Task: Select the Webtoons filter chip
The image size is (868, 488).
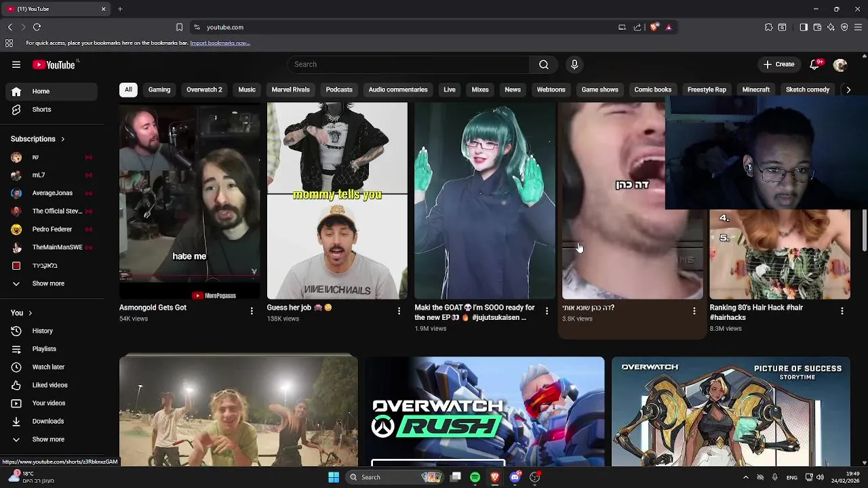Action: tap(551, 89)
